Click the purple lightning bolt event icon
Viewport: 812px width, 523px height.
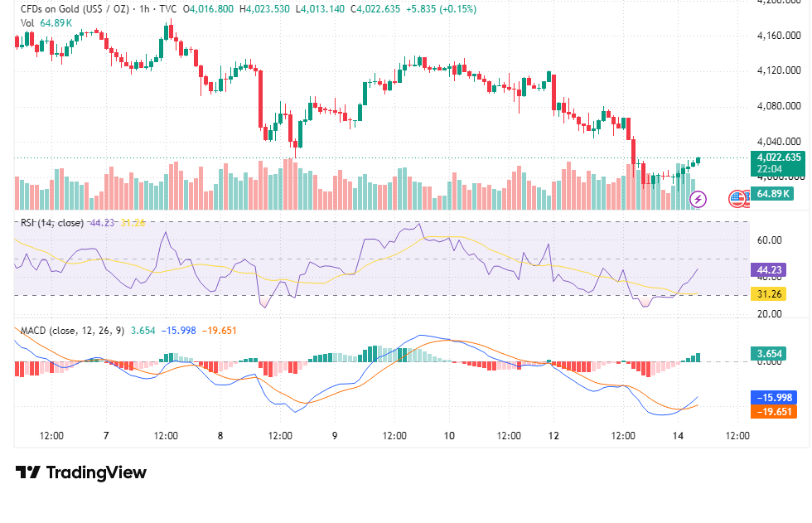(x=698, y=199)
